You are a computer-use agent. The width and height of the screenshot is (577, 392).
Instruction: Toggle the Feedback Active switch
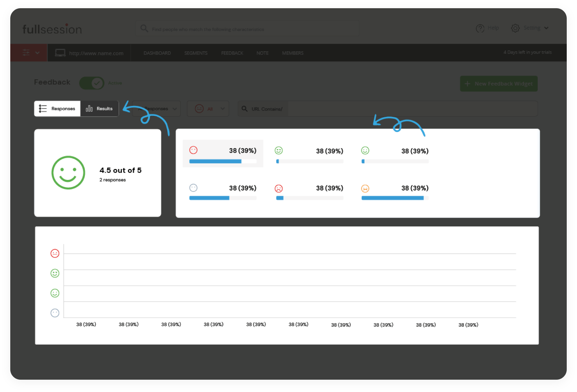coord(92,83)
